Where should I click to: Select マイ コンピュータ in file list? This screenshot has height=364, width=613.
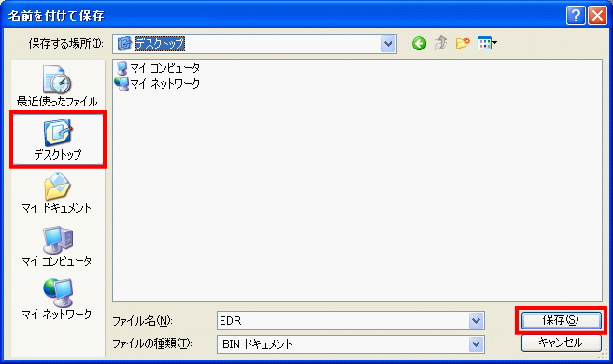(158, 68)
